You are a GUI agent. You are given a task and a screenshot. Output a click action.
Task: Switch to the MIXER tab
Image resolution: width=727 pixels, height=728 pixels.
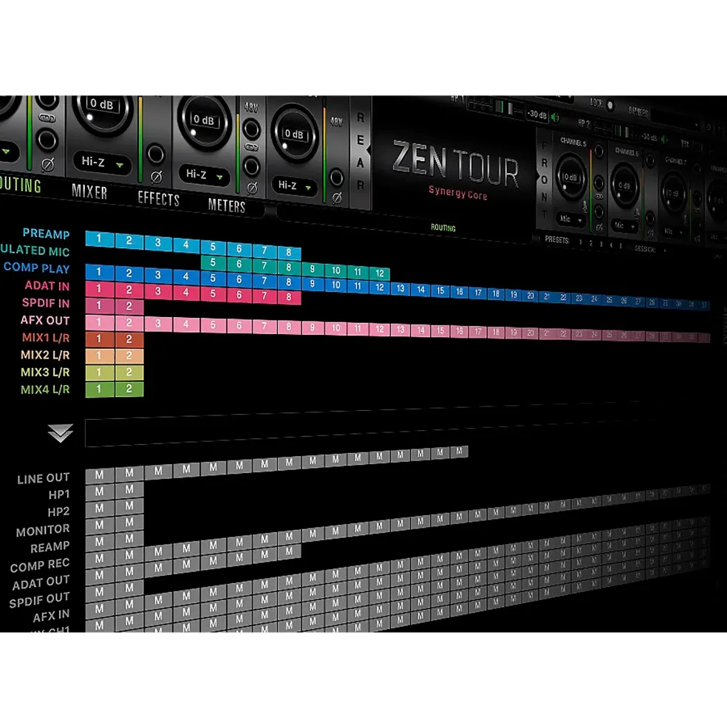click(x=89, y=191)
